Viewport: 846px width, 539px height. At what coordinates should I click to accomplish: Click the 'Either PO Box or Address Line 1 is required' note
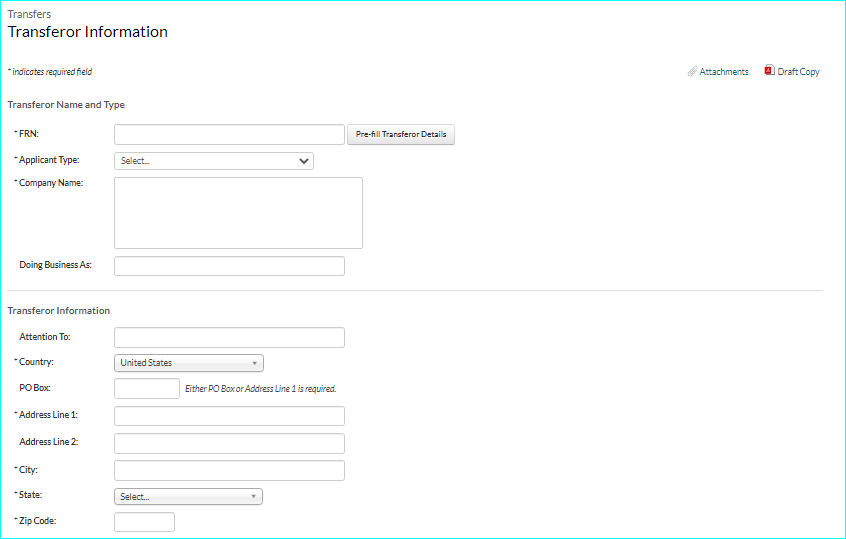click(x=261, y=388)
